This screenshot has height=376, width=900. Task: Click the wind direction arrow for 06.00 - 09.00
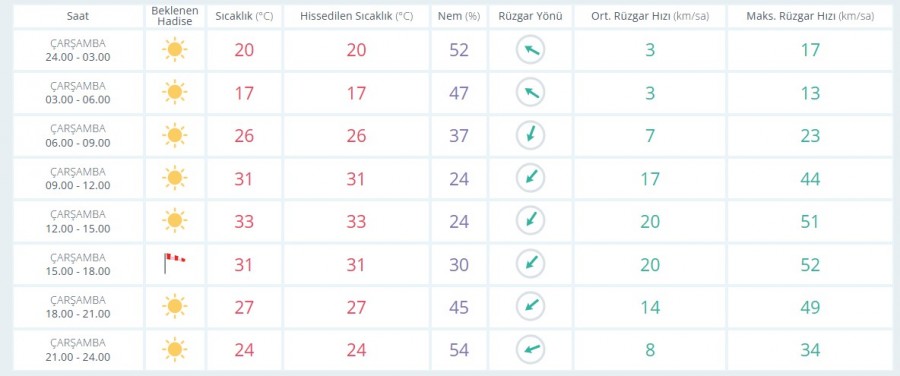pyautogui.click(x=530, y=135)
